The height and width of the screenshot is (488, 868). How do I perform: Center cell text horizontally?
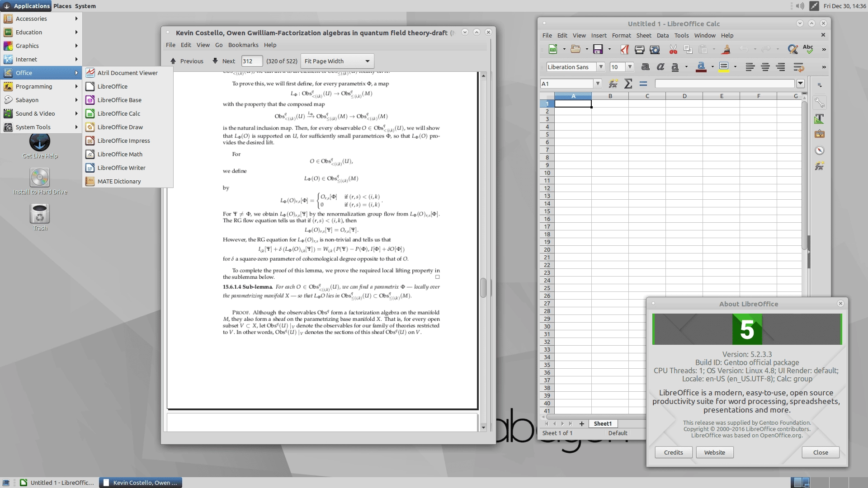point(765,67)
